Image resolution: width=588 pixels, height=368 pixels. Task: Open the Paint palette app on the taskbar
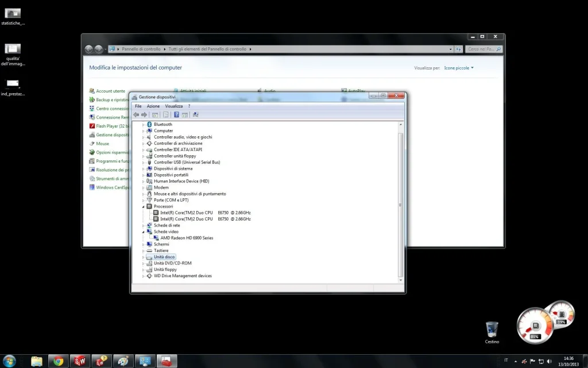[x=123, y=361]
